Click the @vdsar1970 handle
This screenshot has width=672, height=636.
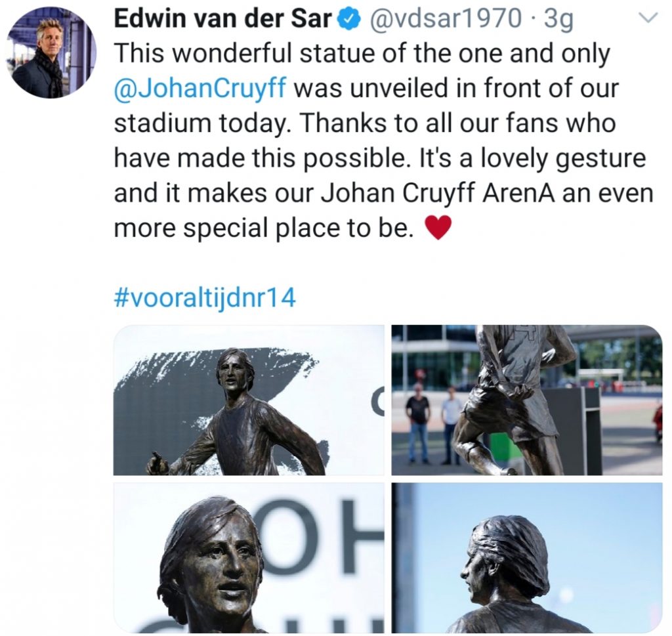pyautogui.click(x=443, y=19)
